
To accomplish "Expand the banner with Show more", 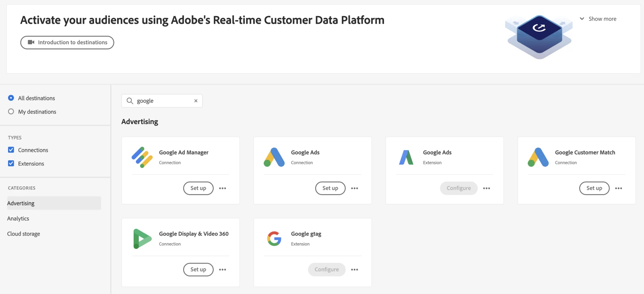I will coord(598,19).
